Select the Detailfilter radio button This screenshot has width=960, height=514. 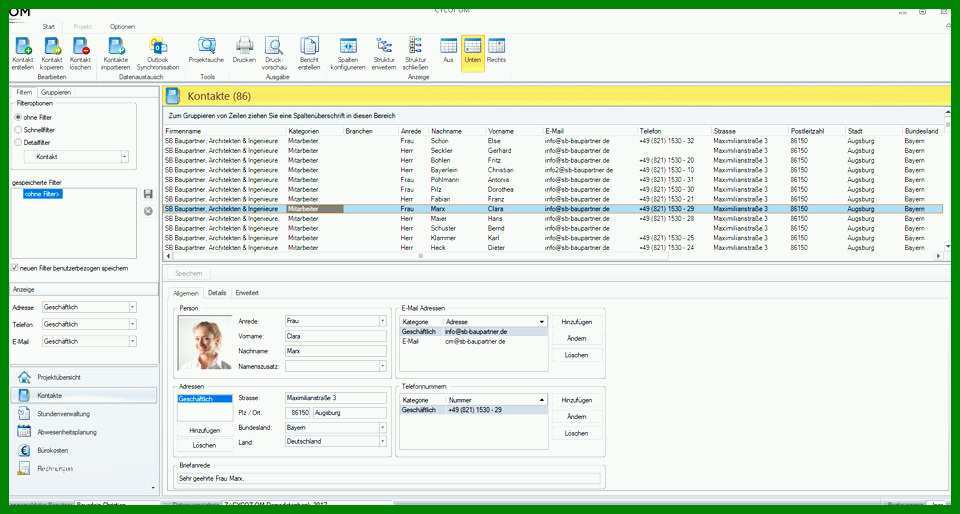tap(18, 143)
